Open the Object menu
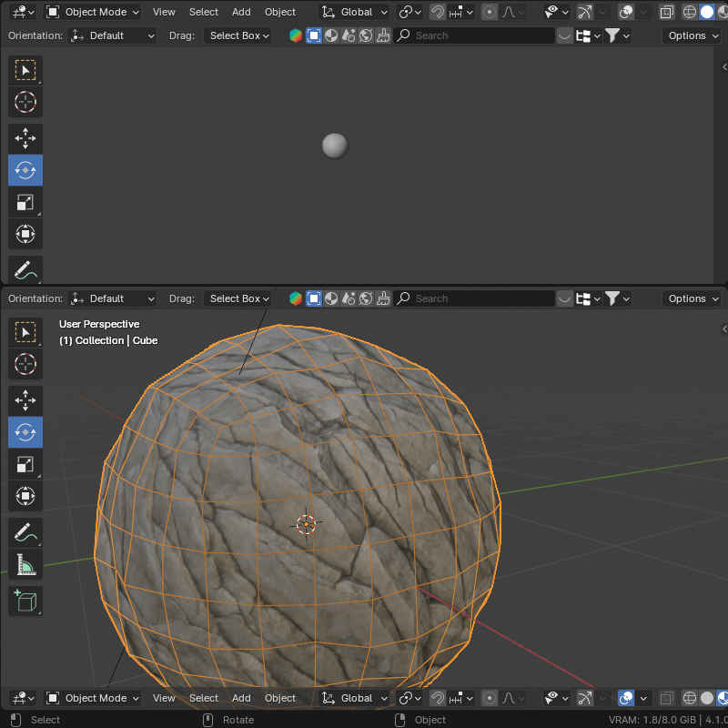Viewport: 728px width, 728px height. click(x=279, y=11)
